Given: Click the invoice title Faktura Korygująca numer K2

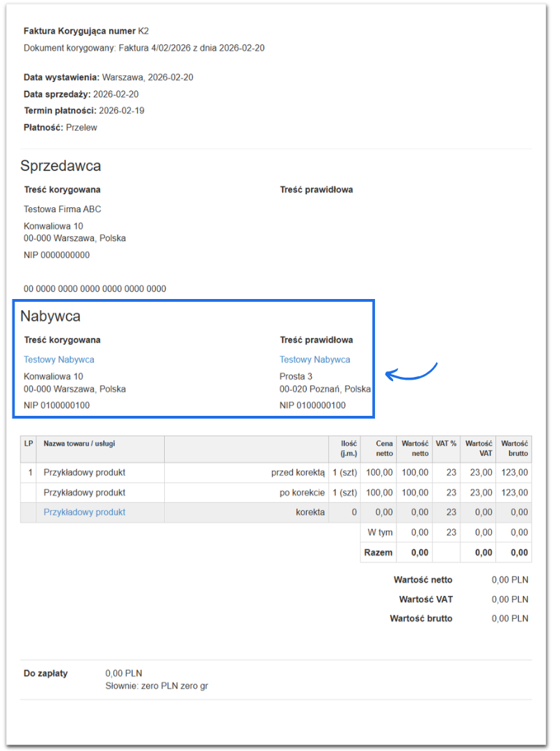Looking at the screenshot, I should 86,31.
